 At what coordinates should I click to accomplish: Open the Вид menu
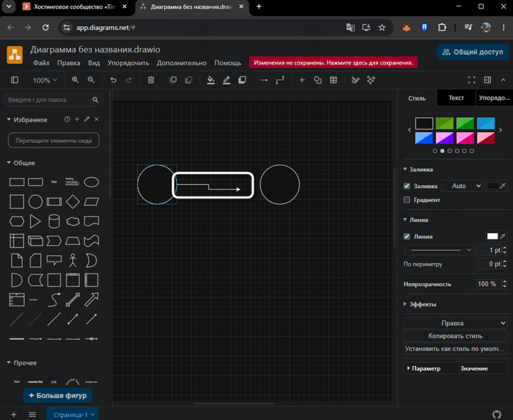[94, 63]
